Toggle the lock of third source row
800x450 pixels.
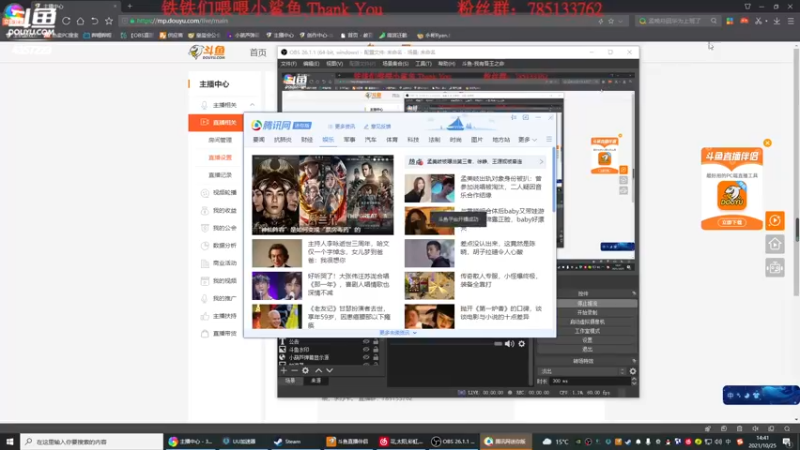pyautogui.click(x=376, y=358)
